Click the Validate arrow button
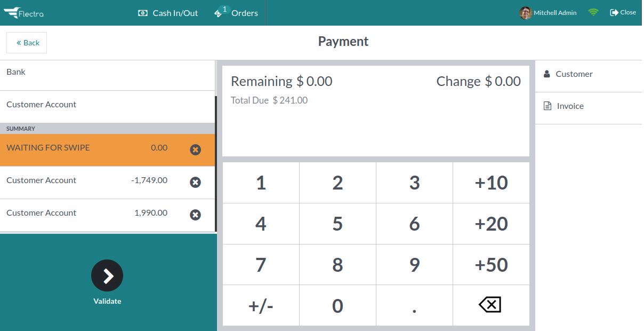 point(107,275)
